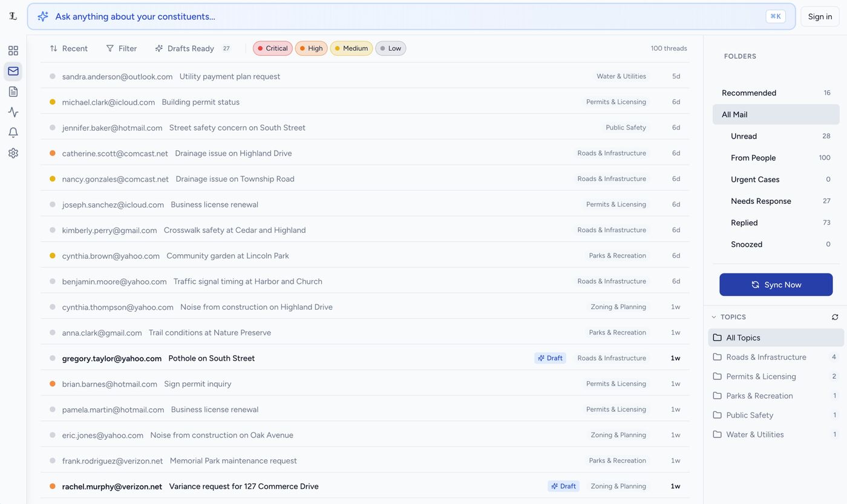Toggle the Critical priority filter chip

[272, 48]
